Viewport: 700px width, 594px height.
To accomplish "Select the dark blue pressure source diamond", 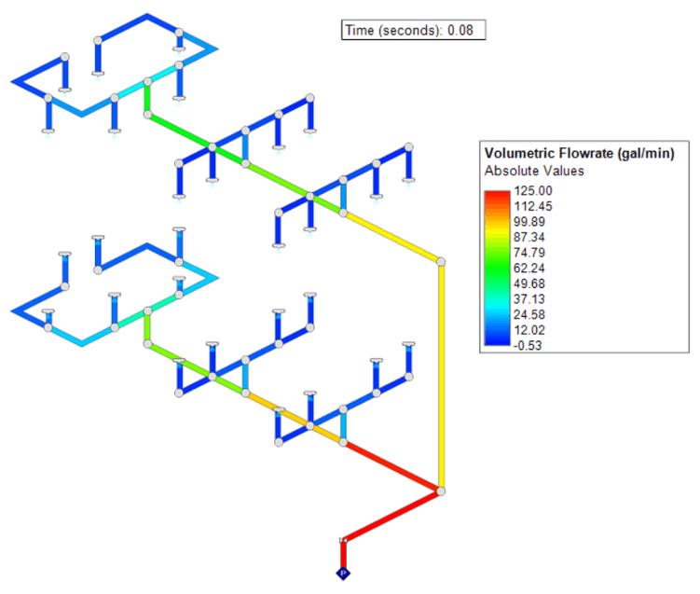I will click(343, 573).
